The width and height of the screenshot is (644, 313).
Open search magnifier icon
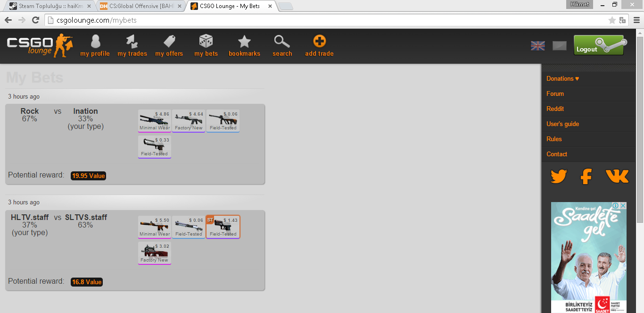[282, 42]
